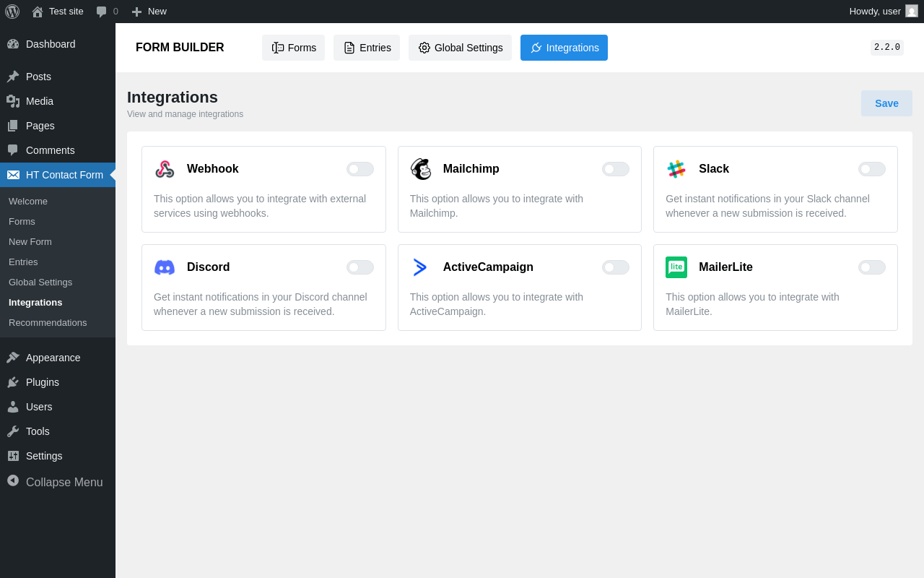This screenshot has height=578, width=924.
Task: Click the Comments bubble icon in sidebar
Action: [13, 150]
